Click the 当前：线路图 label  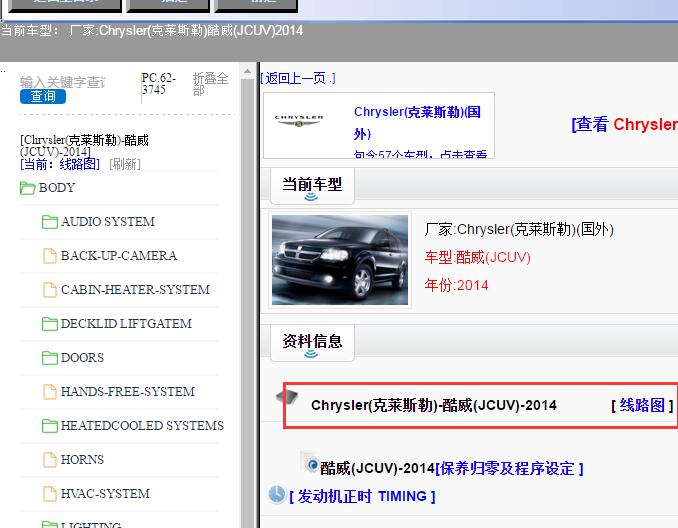coord(60,164)
